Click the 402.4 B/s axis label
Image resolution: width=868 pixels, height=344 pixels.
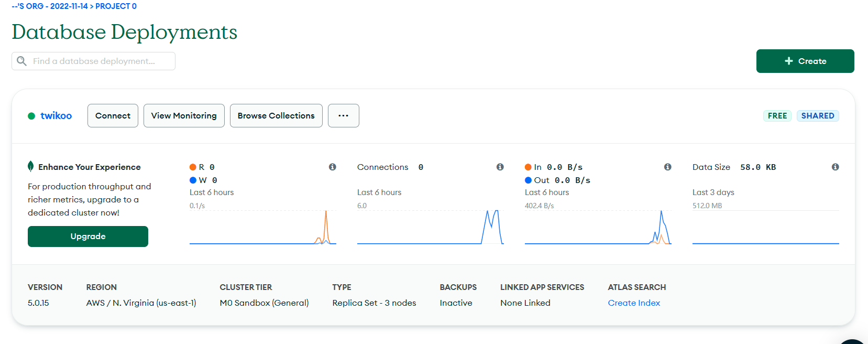[540, 206]
